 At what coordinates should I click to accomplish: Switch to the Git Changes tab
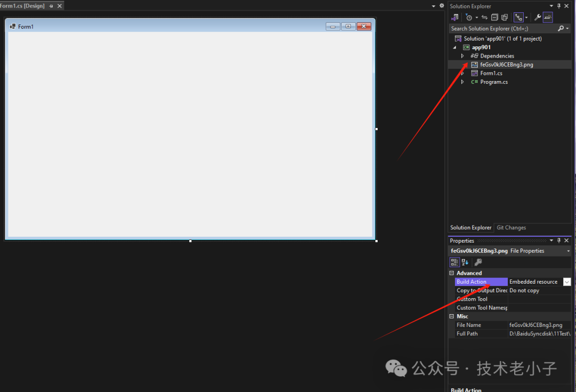tap(511, 228)
